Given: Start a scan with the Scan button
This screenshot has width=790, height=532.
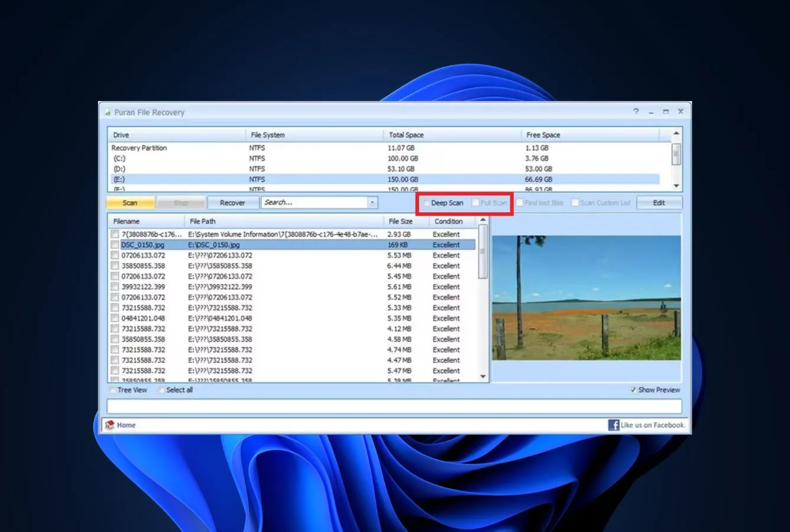Looking at the screenshot, I should pos(130,203).
